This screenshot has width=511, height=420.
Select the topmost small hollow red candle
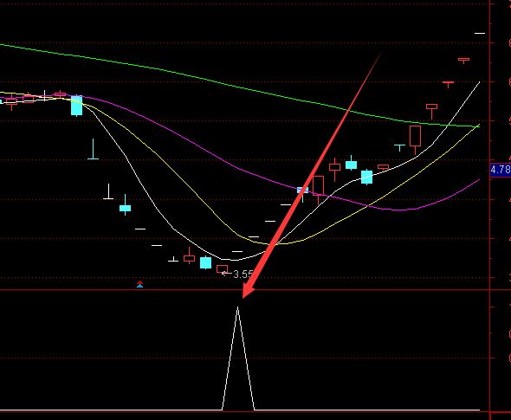pos(463,61)
